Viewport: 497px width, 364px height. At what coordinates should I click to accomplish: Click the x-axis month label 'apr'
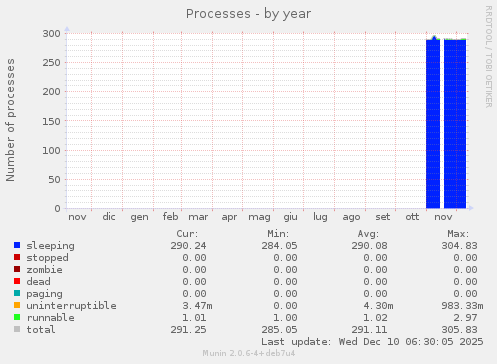229,217
